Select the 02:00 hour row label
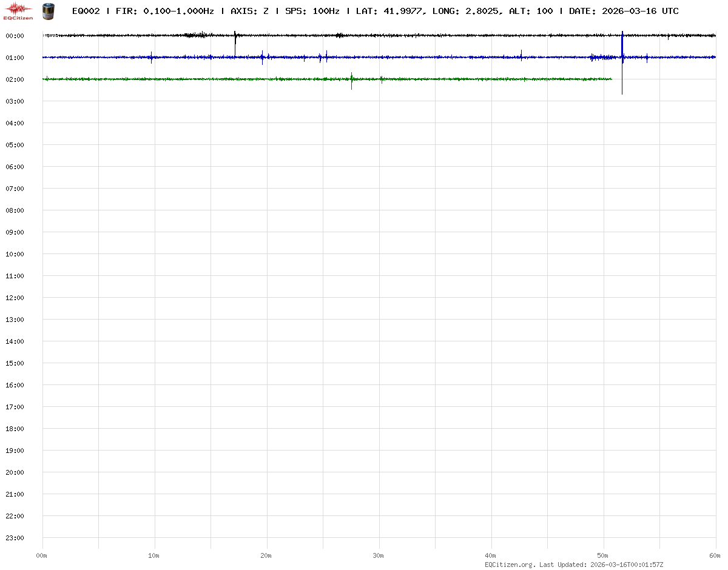This screenshot has width=728, height=570. (x=15, y=79)
